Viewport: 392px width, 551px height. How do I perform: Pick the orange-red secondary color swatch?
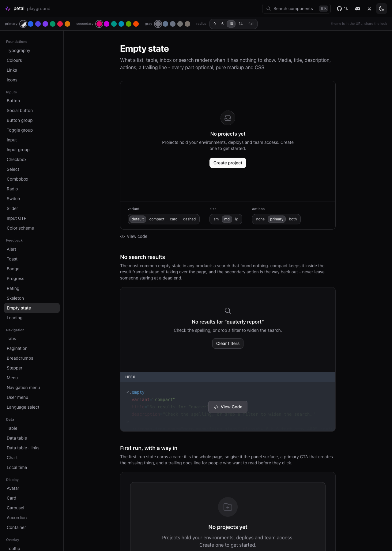[x=136, y=24]
